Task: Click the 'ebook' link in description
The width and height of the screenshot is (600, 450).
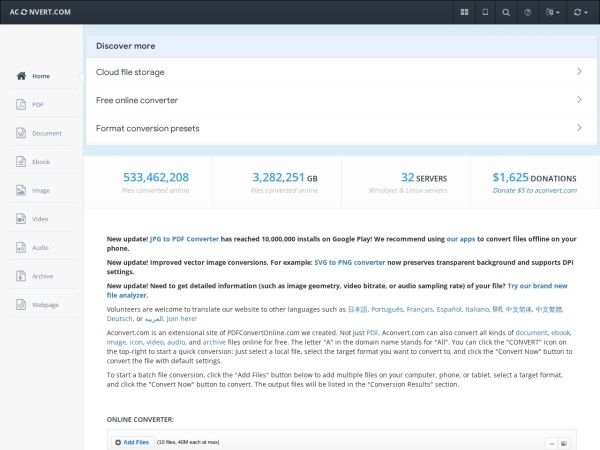Action: [x=561, y=333]
